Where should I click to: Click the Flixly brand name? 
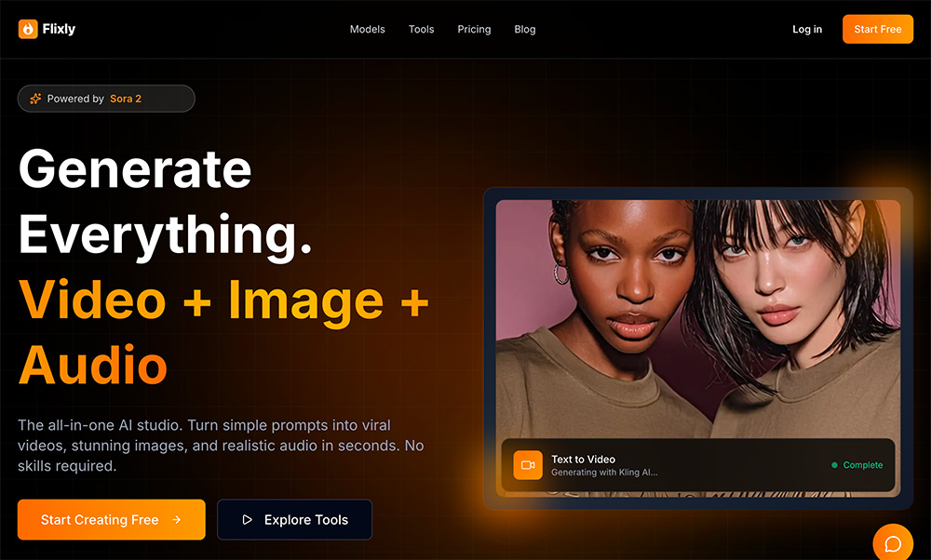(x=59, y=29)
